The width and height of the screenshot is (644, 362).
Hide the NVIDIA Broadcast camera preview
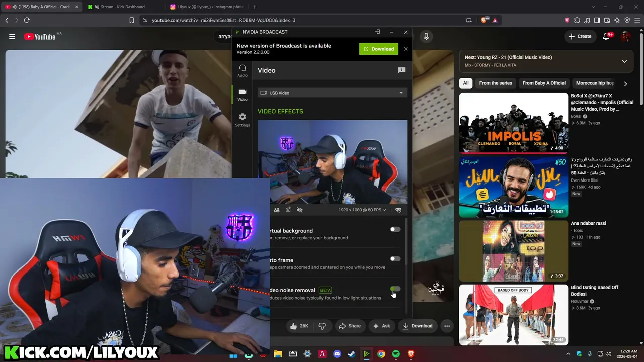[300, 210]
